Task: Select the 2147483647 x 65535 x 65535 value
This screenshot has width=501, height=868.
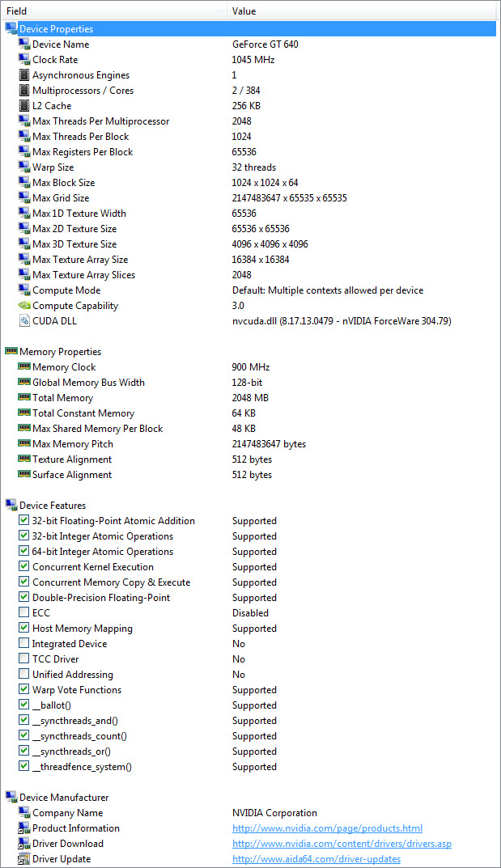Action: tap(290, 198)
